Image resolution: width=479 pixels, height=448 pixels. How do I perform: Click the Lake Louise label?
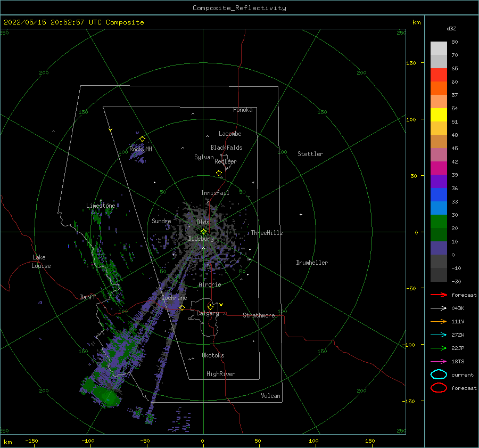(x=41, y=262)
